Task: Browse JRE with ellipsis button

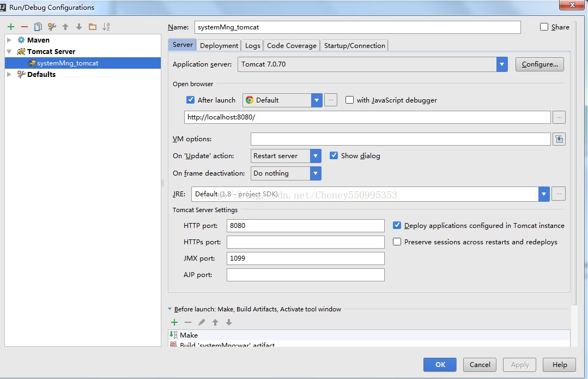Action: coord(559,194)
